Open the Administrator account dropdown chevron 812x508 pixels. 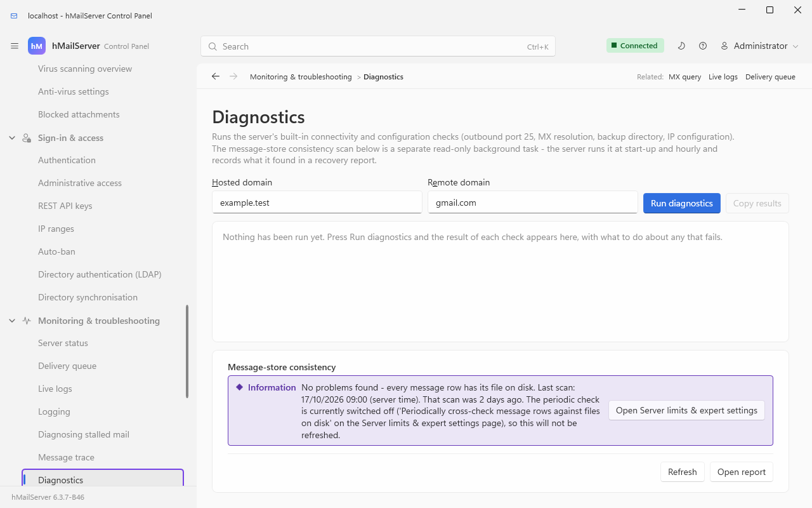[x=796, y=46]
